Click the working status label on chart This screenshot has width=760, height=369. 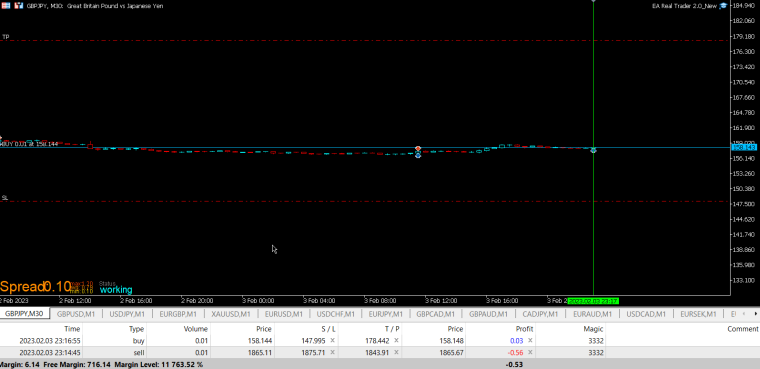point(116,290)
